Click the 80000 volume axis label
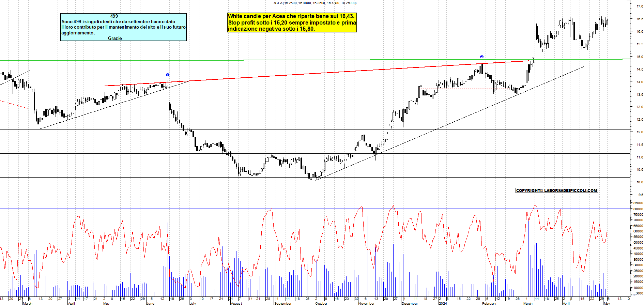644x305 pixels. click(x=639, y=209)
